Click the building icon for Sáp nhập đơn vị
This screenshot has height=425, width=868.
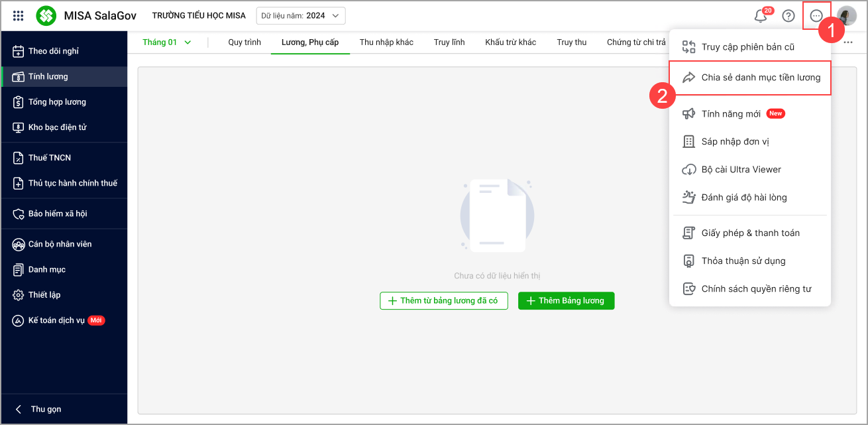(688, 141)
